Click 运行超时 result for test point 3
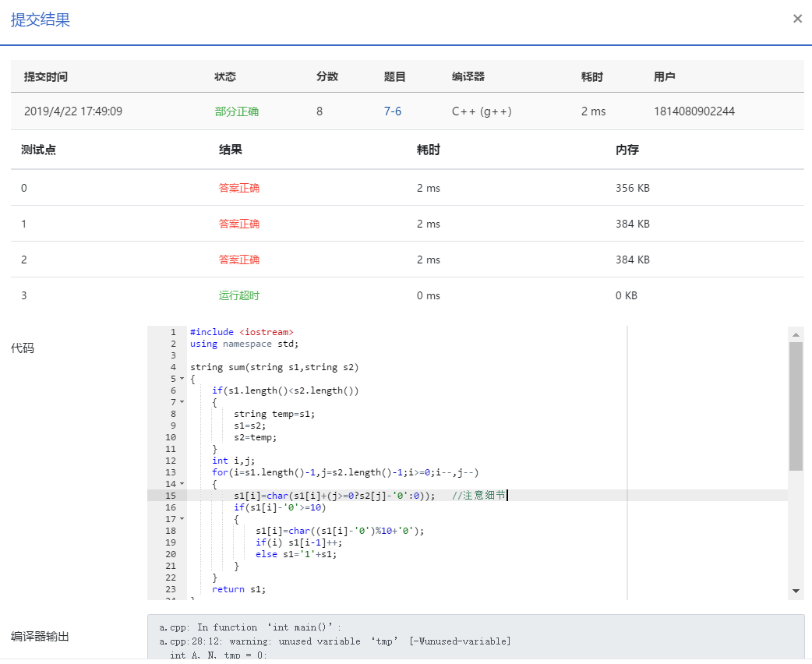Image resolution: width=812 pixels, height=664 pixels. coord(238,295)
